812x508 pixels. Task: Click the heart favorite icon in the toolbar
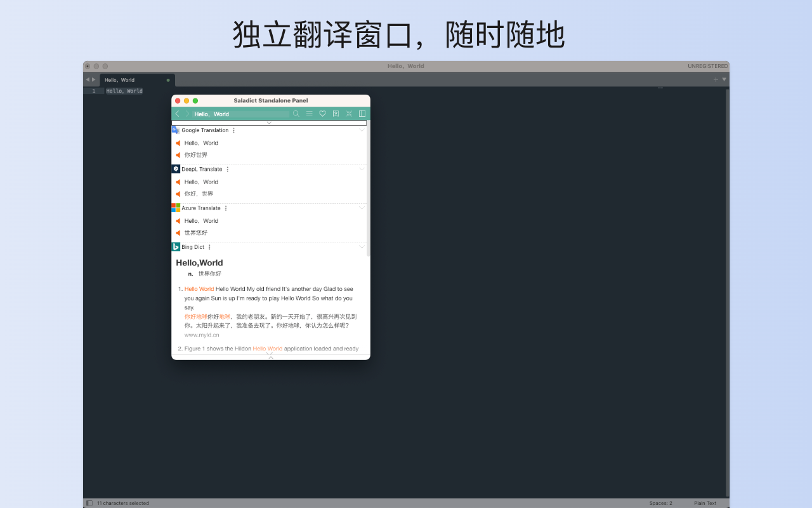coord(322,113)
